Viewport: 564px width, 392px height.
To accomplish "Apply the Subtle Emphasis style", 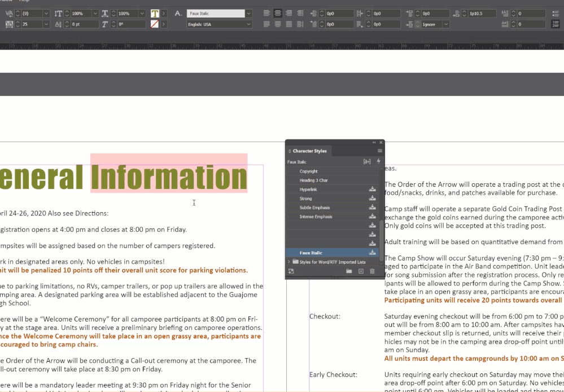I will pos(333,208).
